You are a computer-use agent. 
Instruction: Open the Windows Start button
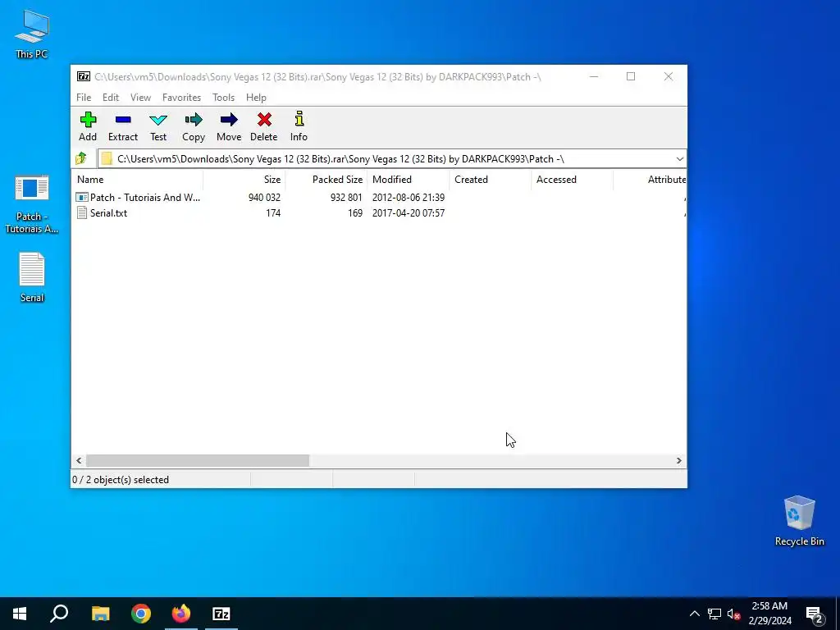click(x=20, y=614)
